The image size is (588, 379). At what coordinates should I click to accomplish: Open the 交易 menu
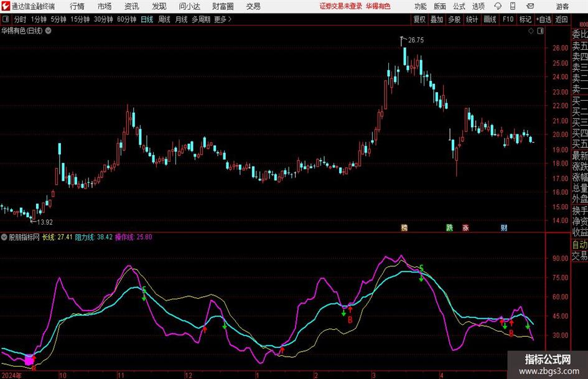(253, 6)
